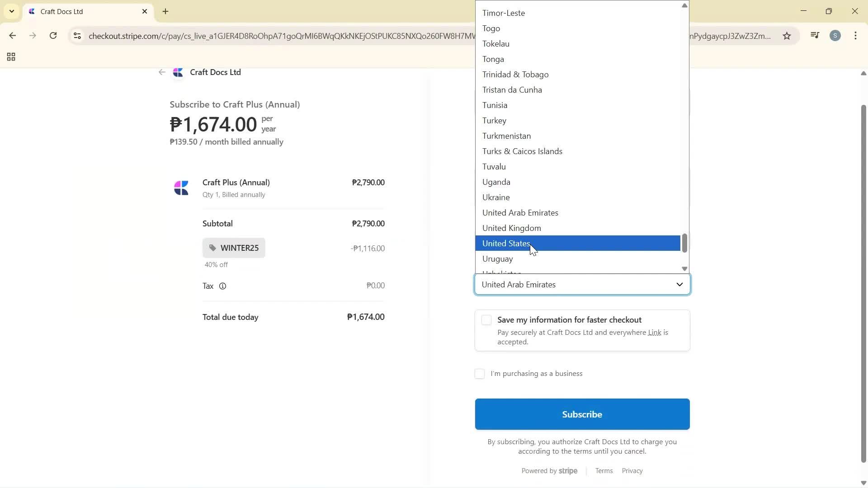868x488 pixels.
Task: Enable Save my information for faster checkout
Action: click(x=486, y=319)
